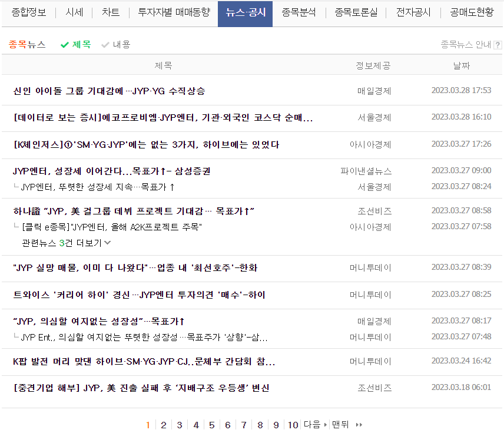
Task: Open 투자자별 매매동향 tab
Action: [174, 12]
